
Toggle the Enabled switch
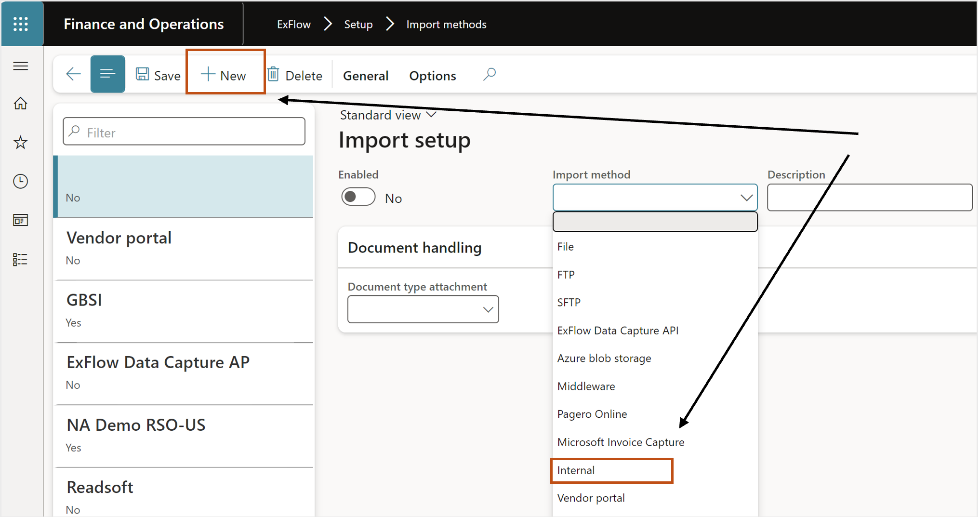coord(358,197)
